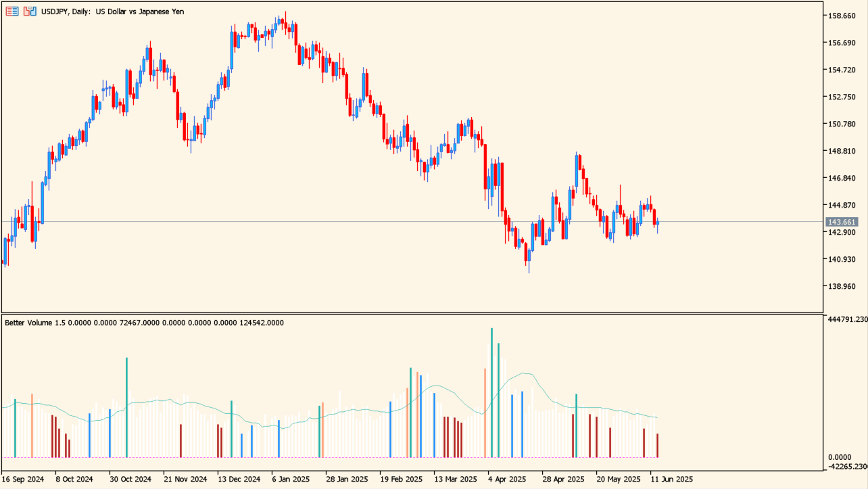Click the 13 Mar 2025 date label
Image resolution: width=868 pixels, height=489 pixels.
pyautogui.click(x=456, y=479)
